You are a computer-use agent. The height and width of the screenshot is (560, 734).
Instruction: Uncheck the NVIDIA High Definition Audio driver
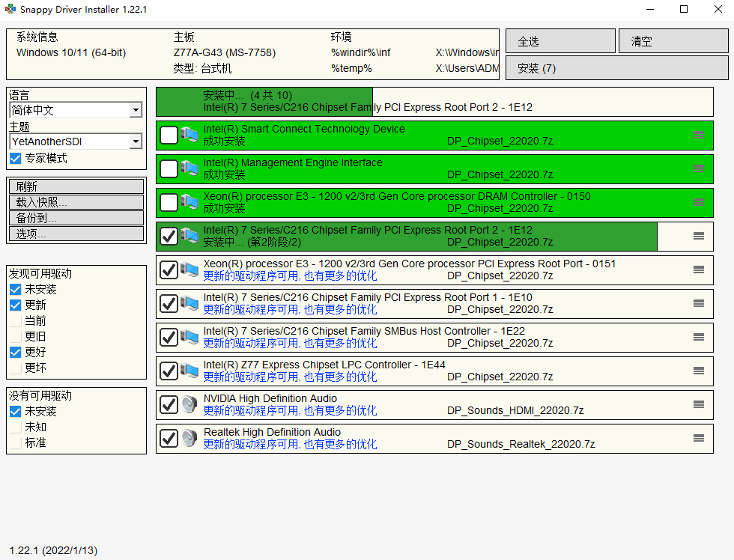point(169,405)
